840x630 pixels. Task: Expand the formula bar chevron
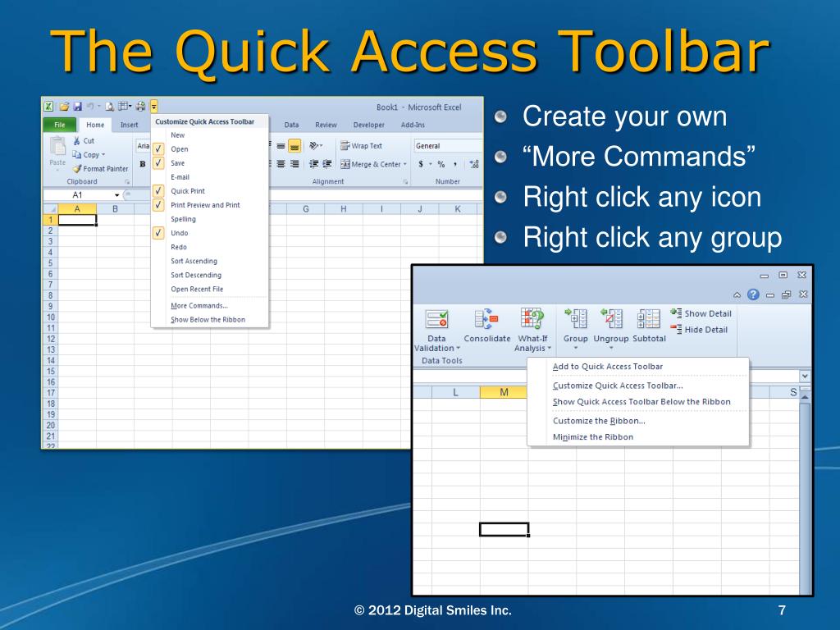pos(805,376)
